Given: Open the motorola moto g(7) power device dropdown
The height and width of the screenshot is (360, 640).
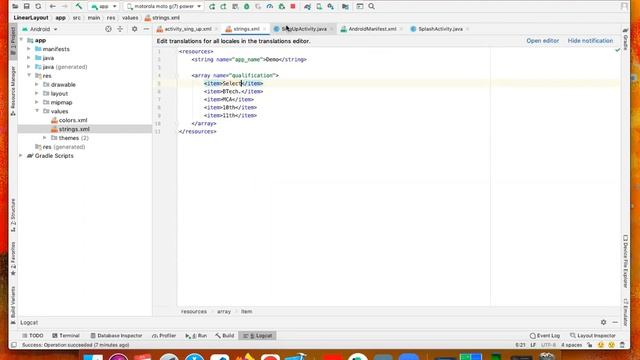Looking at the screenshot, I should (163, 7).
